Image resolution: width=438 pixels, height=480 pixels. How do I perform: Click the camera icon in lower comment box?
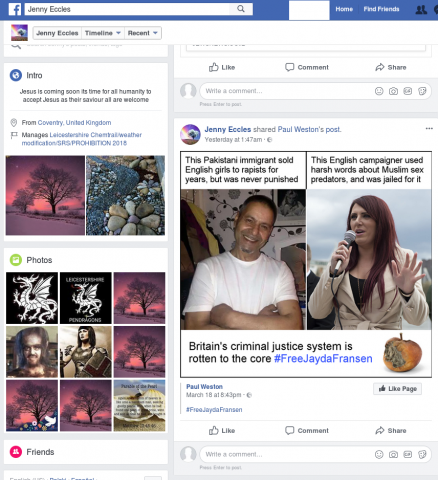(393, 454)
